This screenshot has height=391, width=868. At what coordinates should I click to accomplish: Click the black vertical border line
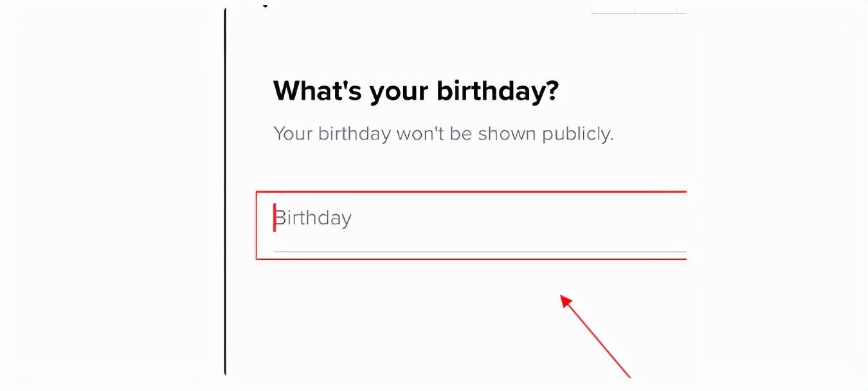coord(225,193)
